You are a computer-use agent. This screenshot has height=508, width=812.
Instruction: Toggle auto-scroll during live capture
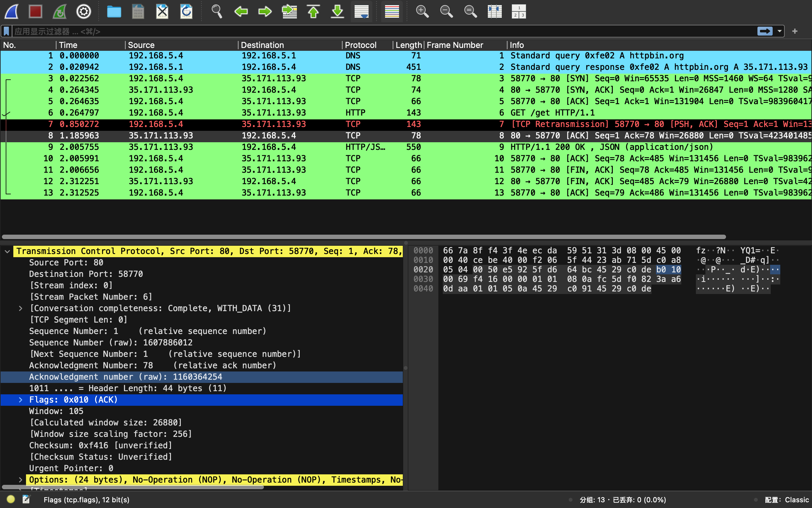pyautogui.click(x=362, y=11)
